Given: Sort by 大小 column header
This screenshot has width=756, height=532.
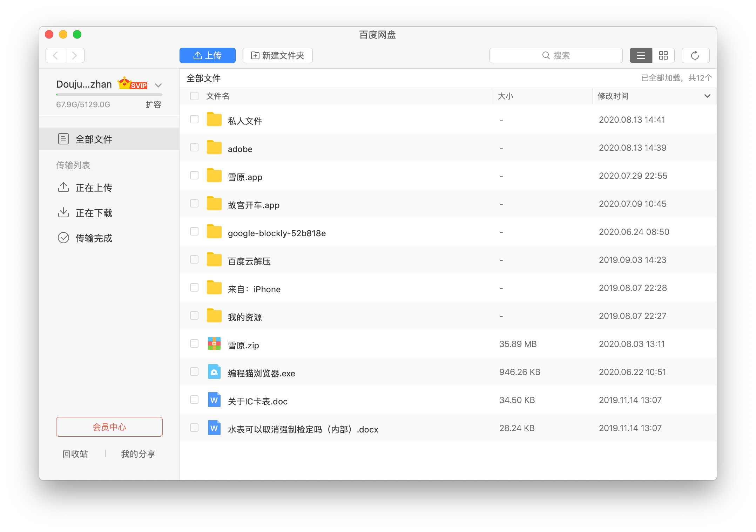Looking at the screenshot, I should [x=505, y=96].
